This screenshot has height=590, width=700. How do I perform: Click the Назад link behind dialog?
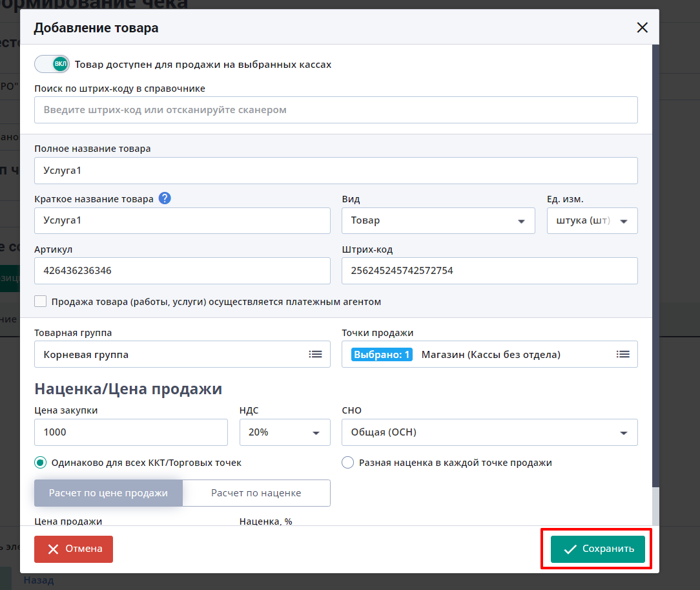(39, 580)
